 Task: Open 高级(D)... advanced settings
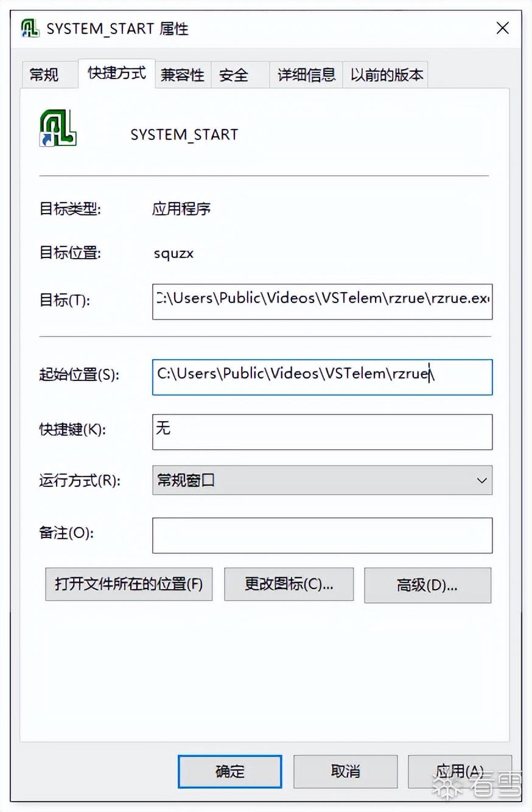click(x=427, y=586)
